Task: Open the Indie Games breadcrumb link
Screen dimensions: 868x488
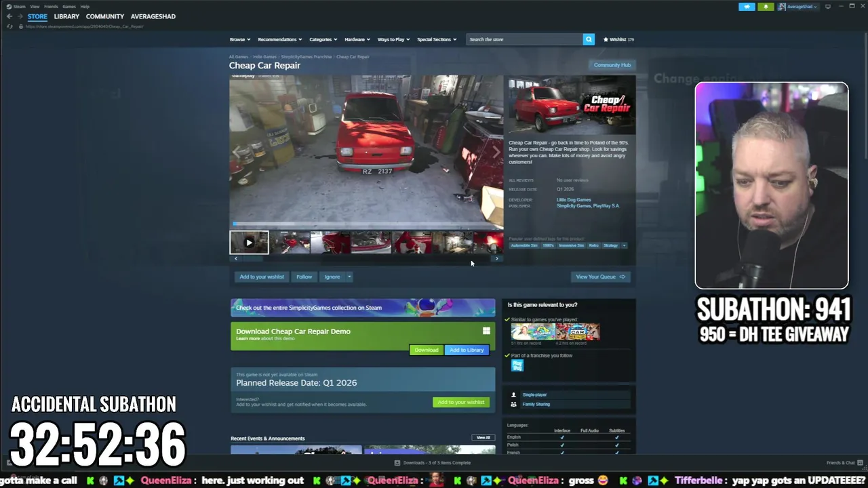Action: (264, 57)
